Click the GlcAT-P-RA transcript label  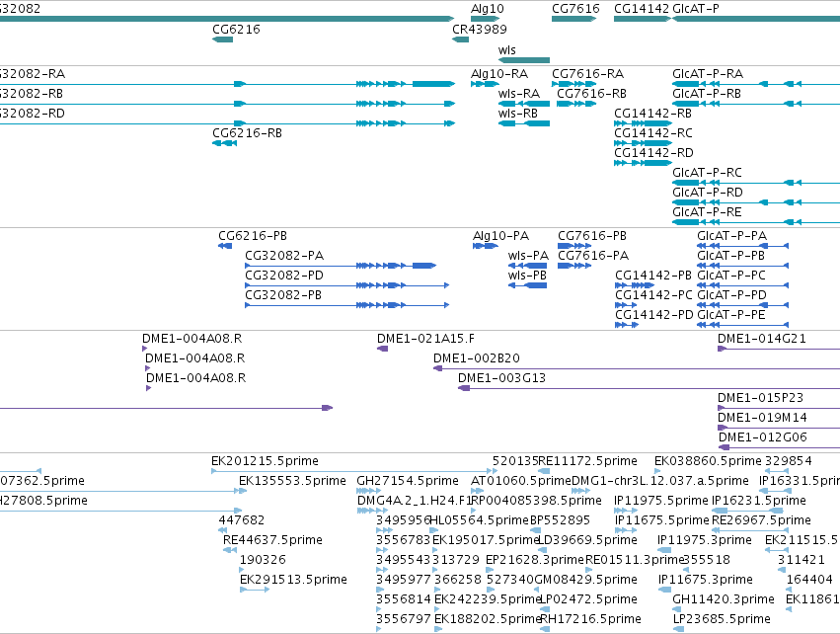click(708, 73)
